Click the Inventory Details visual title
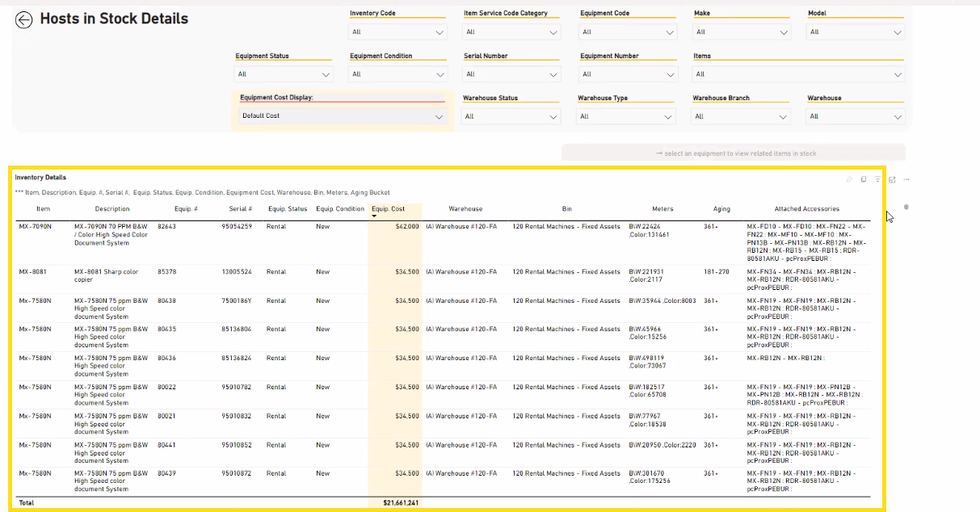 (x=40, y=178)
